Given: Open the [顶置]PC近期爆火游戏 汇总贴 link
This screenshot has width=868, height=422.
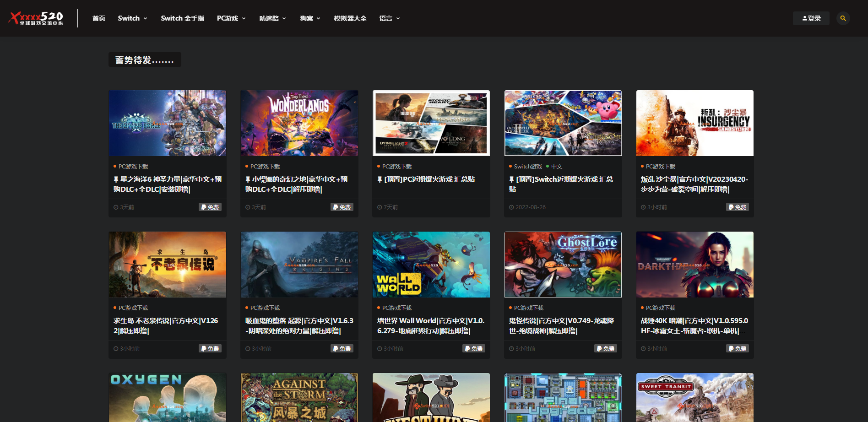Looking at the screenshot, I should (426, 179).
